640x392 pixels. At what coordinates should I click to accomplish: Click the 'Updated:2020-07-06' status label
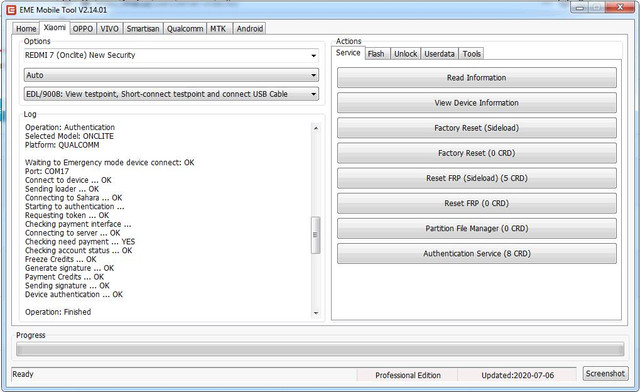[x=518, y=375]
